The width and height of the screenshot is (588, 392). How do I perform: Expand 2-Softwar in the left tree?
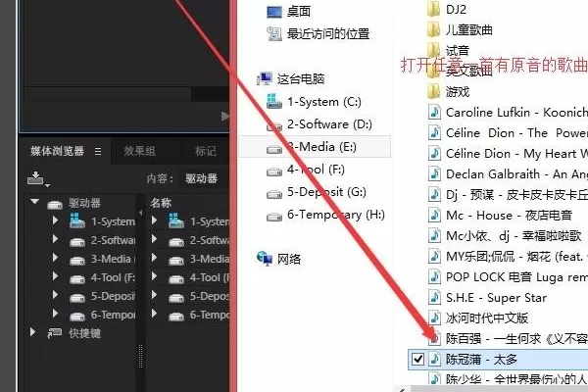point(55,239)
